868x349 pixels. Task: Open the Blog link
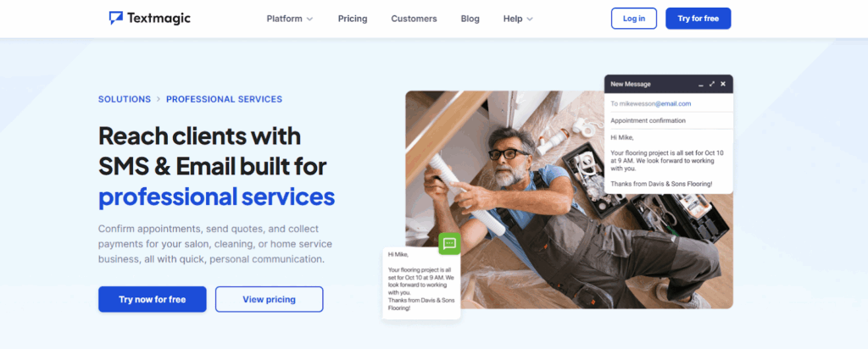click(470, 19)
